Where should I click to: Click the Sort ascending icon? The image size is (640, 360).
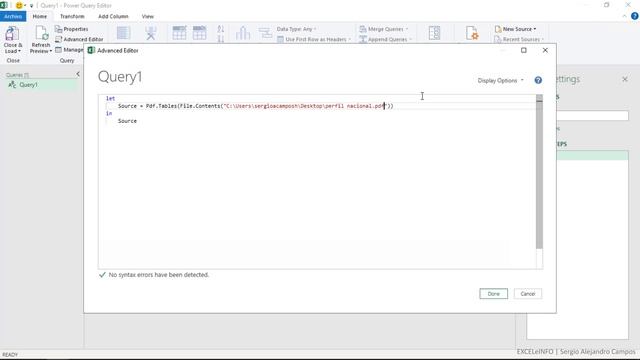point(221,29)
